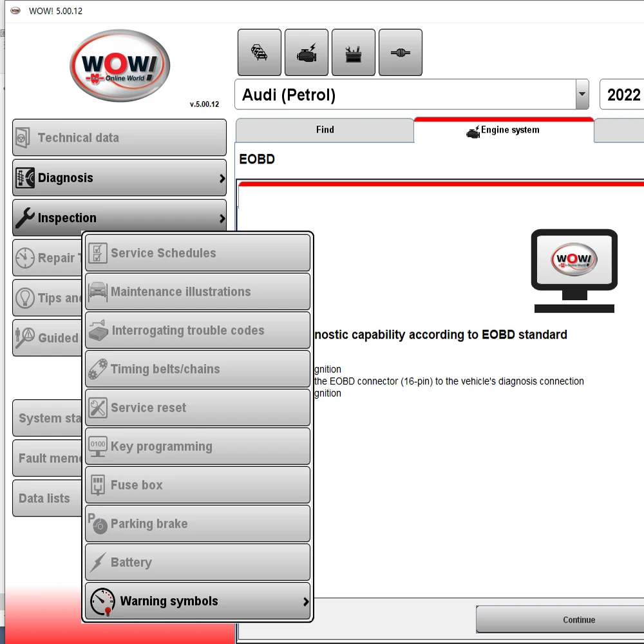Click the Interrogating trouble codes scanner icon
The width and height of the screenshot is (644, 644).
[x=99, y=330]
